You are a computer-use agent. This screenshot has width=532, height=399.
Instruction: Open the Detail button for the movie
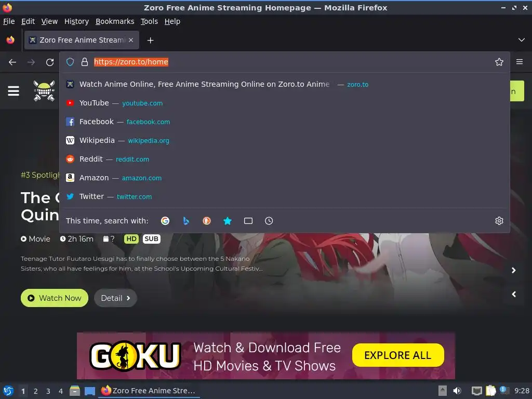tap(115, 298)
